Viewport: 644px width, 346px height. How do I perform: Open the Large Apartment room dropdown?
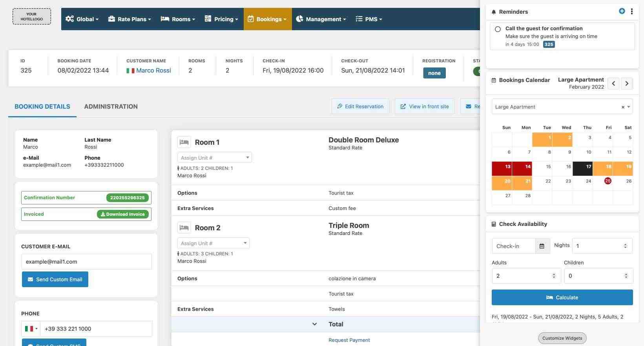pyautogui.click(x=562, y=107)
